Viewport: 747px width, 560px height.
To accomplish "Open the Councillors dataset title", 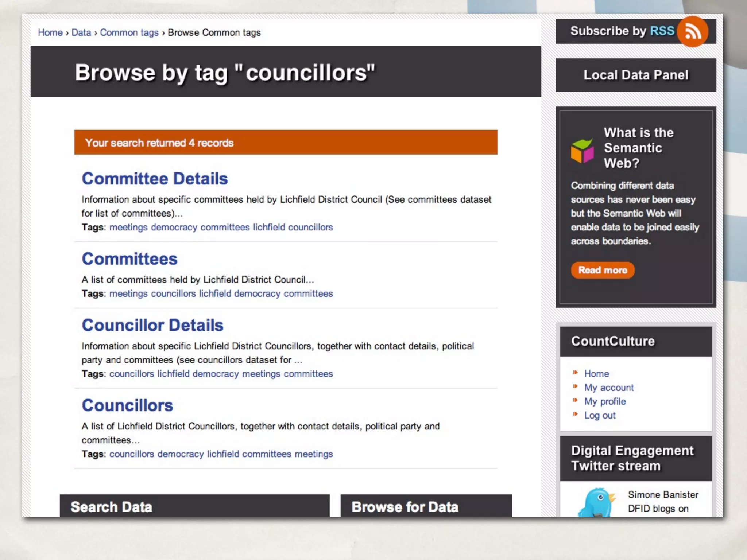I will 127,405.
